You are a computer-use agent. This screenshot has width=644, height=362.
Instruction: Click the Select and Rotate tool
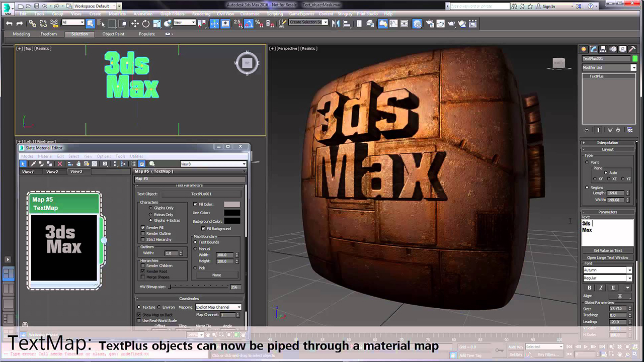pos(146,24)
